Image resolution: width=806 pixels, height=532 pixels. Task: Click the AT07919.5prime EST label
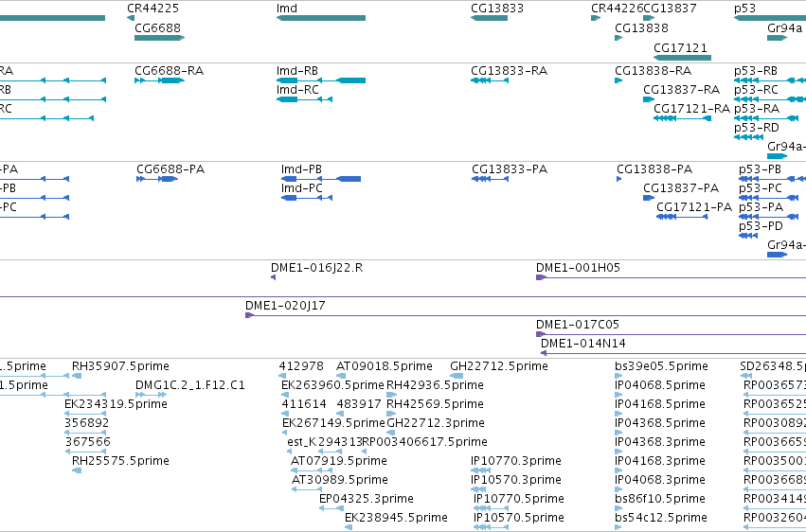point(339,461)
